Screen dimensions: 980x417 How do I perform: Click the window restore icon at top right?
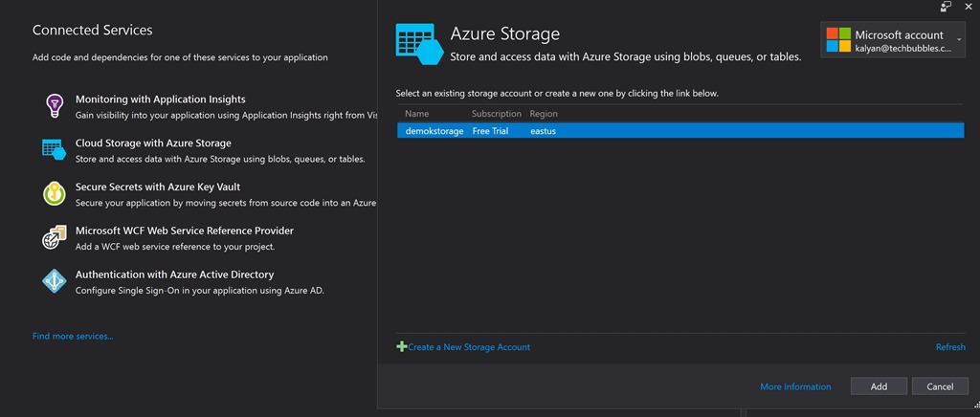coord(946,7)
